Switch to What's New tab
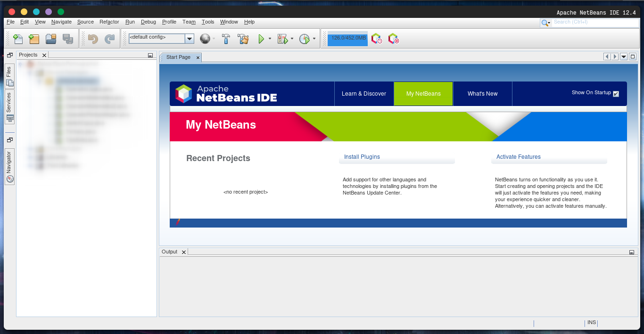 pyautogui.click(x=482, y=94)
